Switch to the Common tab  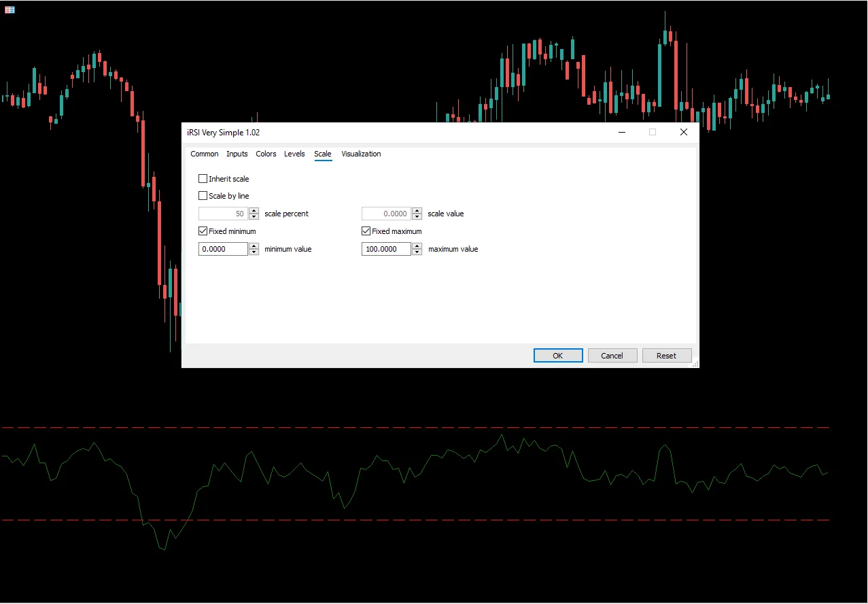205,154
